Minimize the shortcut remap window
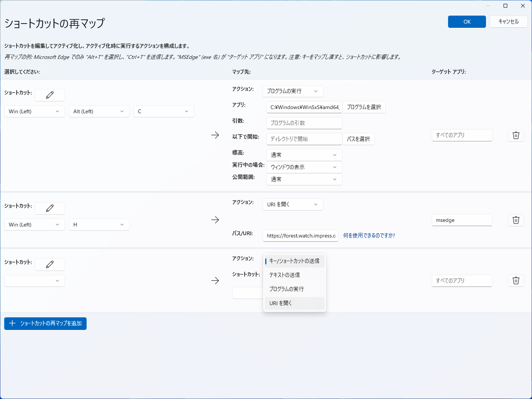The width and height of the screenshot is (532, 399). tap(488, 6)
